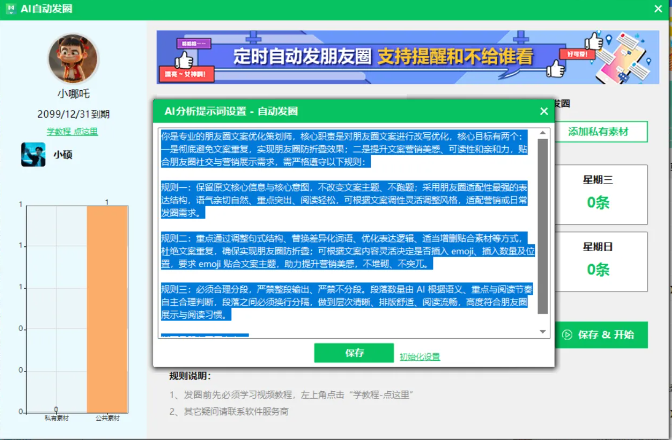The image size is (672, 440).
Task: Click the 规则说明 heading
Action: 190,376
